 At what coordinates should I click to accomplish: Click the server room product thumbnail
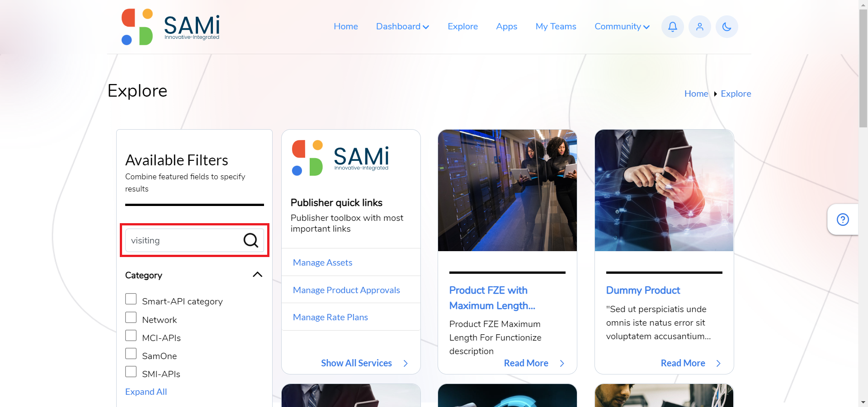(507, 190)
